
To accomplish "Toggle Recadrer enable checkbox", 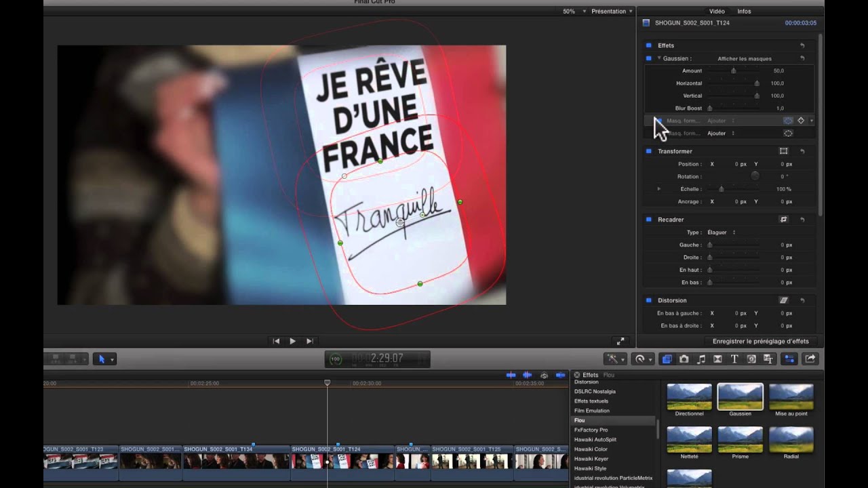I will coord(648,220).
